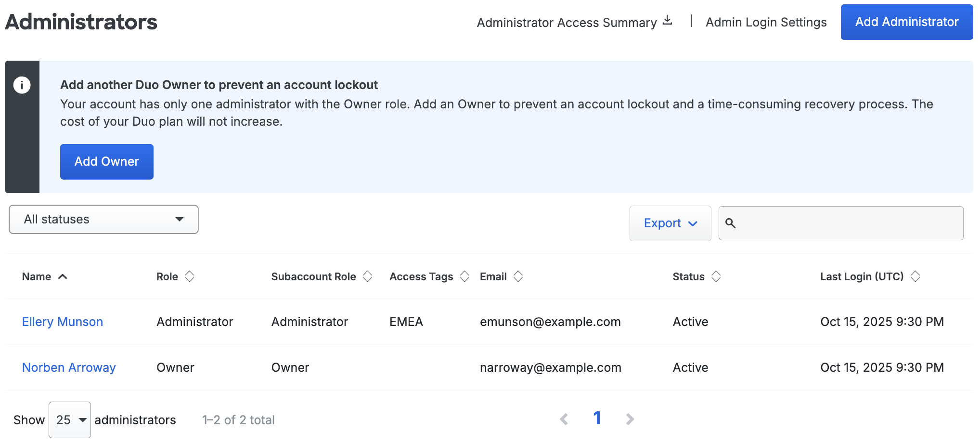Image resolution: width=980 pixels, height=444 pixels.
Task: Open Admin Login Settings
Action: (x=766, y=22)
